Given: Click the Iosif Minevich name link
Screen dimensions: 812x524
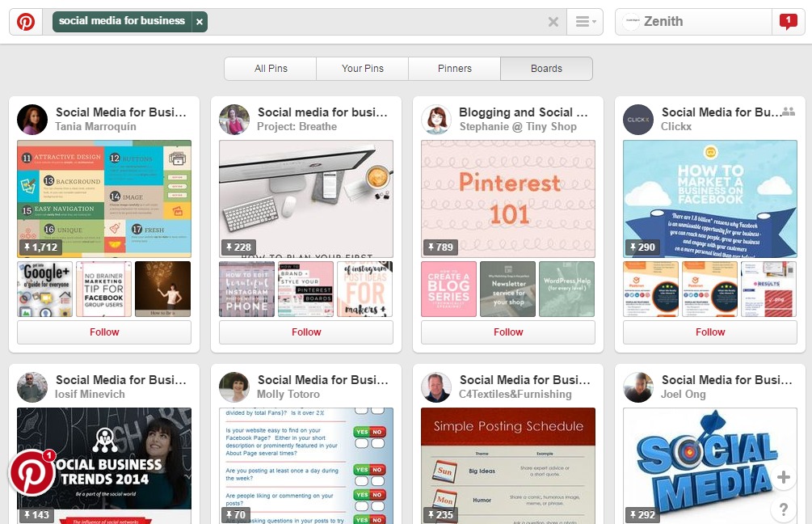Looking at the screenshot, I should click(x=90, y=395).
